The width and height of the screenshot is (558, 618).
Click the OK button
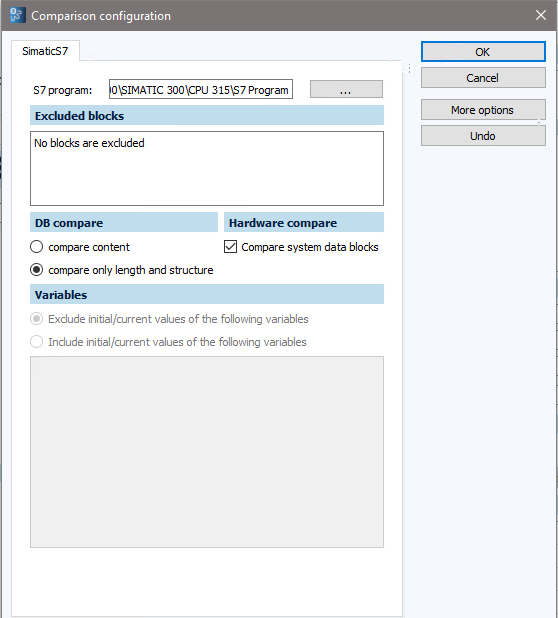tap(483, 52)
